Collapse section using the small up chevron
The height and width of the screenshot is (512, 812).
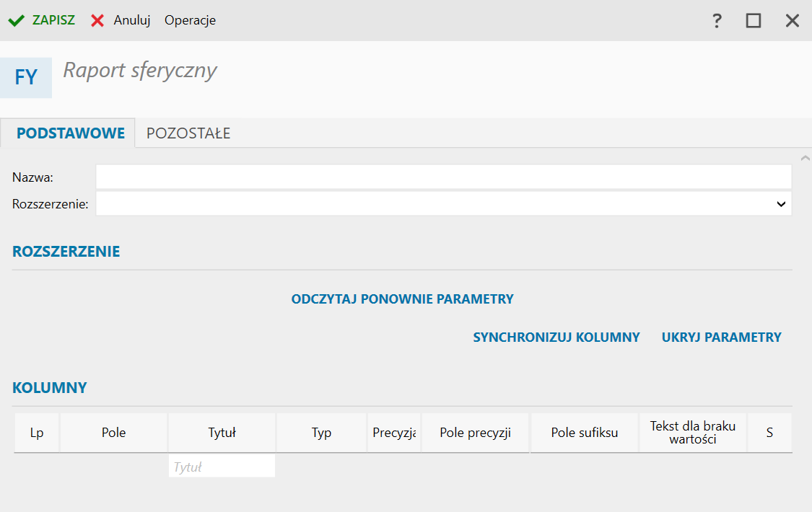[x=806, y=156]
